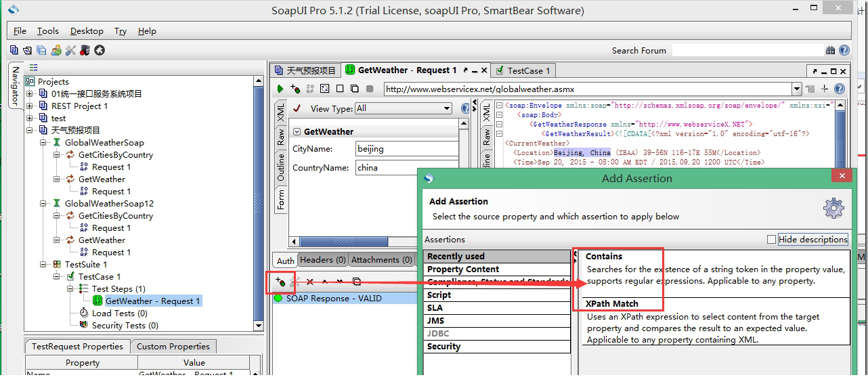Collapse the TestSuite 1 node
The width and height of the screenshot is (868, 390).
(43, 265)
